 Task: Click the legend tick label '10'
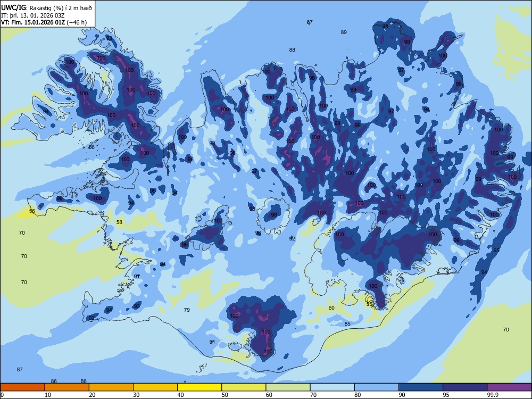coord(48,395)
